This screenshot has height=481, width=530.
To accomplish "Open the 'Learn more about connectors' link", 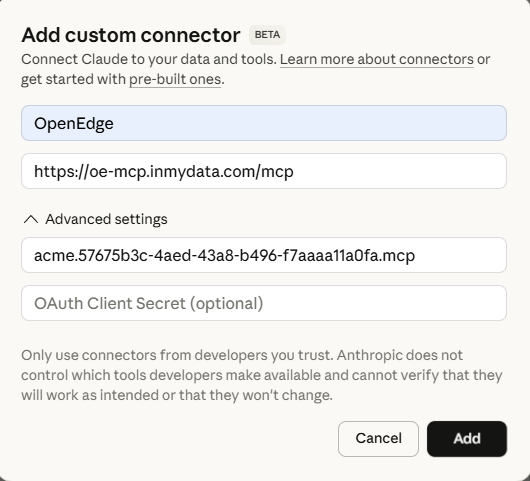I will point(377,59).
